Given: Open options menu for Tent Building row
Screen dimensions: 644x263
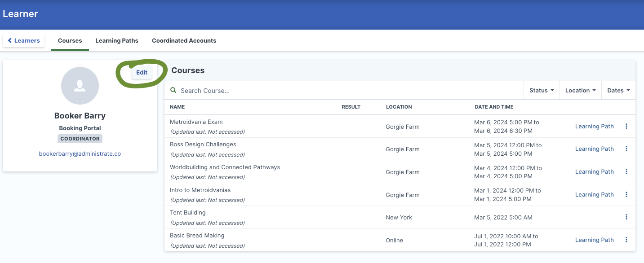Looking at the screenshot, I should click(626, 217).
